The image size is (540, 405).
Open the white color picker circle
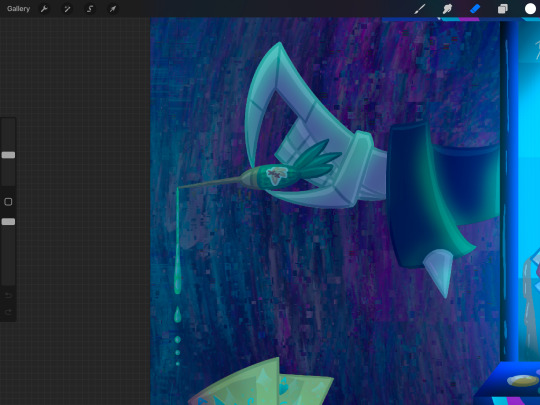coord(530,9)
